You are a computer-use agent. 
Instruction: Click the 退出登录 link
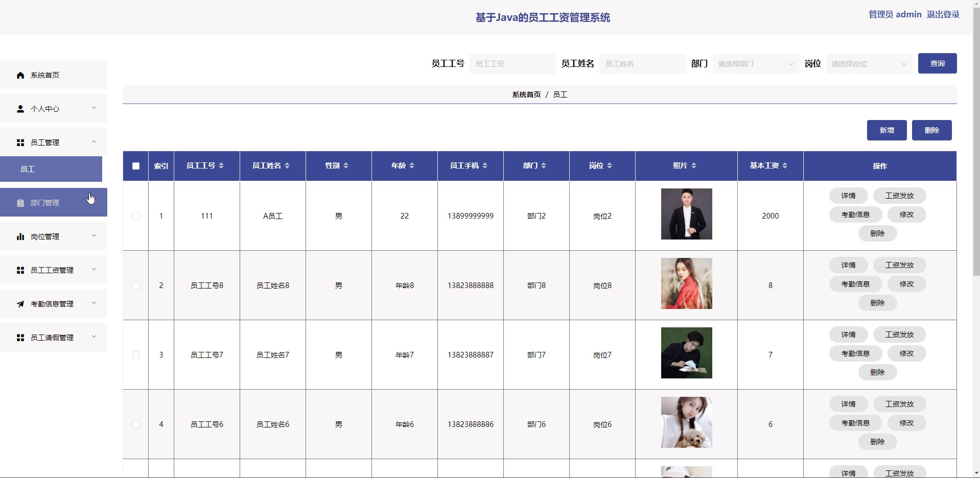point(943,14)
